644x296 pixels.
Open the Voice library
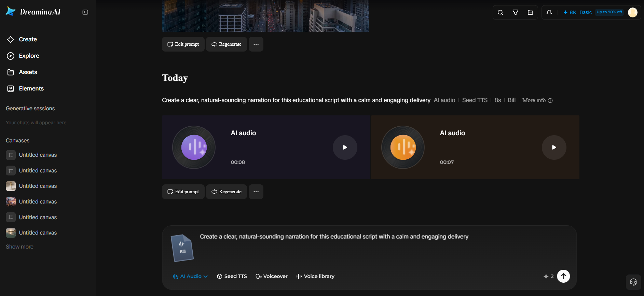(315, 276)
